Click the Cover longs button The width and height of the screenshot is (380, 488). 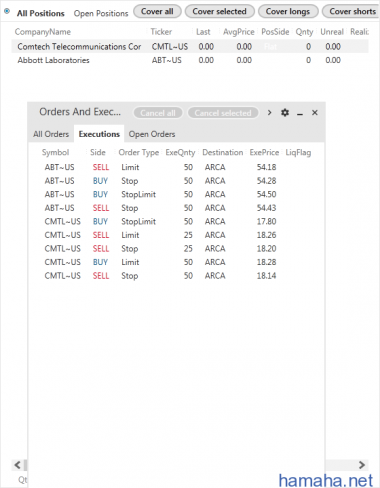tap(288, 12)
